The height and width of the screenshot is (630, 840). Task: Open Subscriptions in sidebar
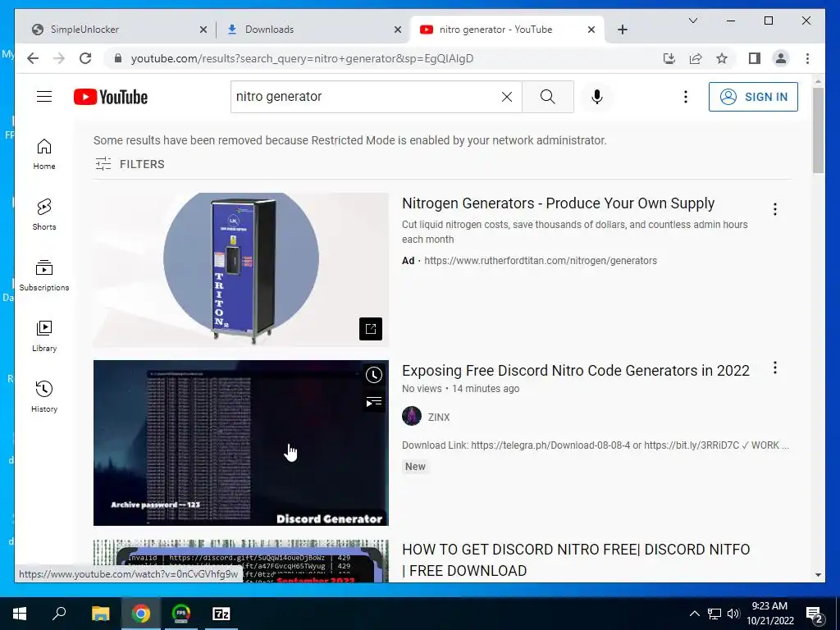[44, 276]
